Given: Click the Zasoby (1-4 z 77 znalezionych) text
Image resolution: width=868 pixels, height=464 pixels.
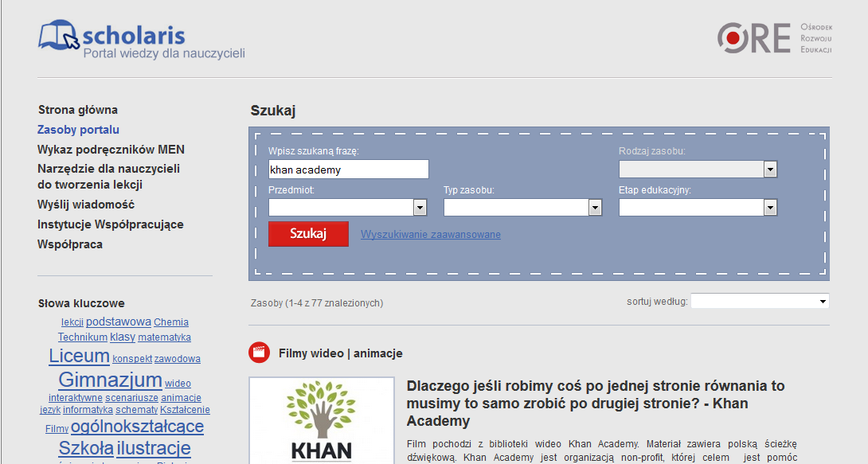Looking at the screenshot, I should [317, 303].
